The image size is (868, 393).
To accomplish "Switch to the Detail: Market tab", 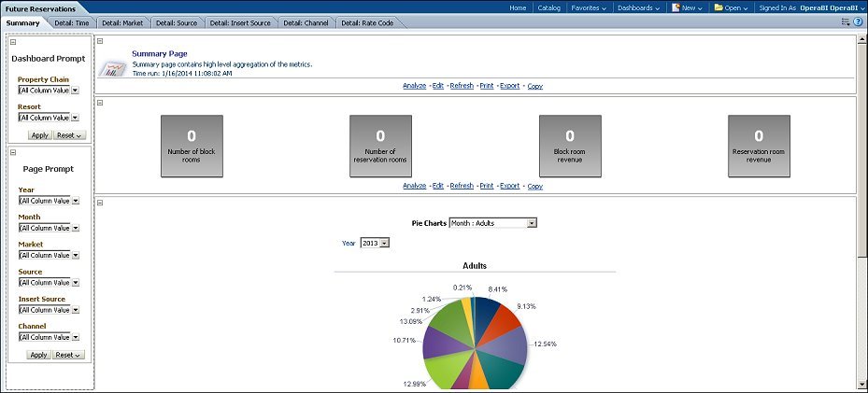I will (x=123, y=22).
